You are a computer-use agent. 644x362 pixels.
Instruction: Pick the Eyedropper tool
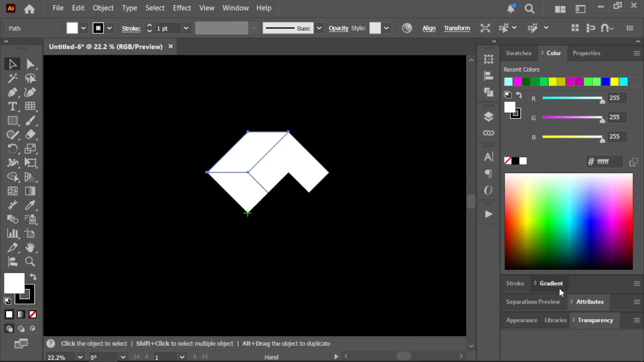pos(30,205)
